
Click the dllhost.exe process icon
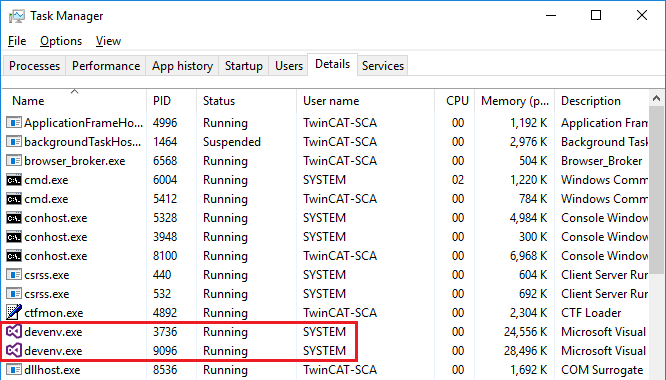coord(14,370)
